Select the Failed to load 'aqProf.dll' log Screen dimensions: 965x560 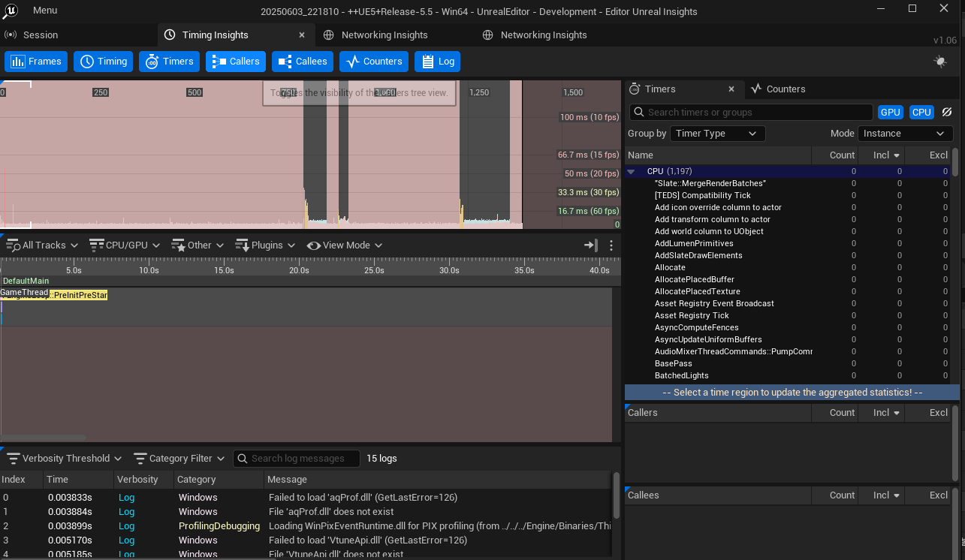coord(305,497)
